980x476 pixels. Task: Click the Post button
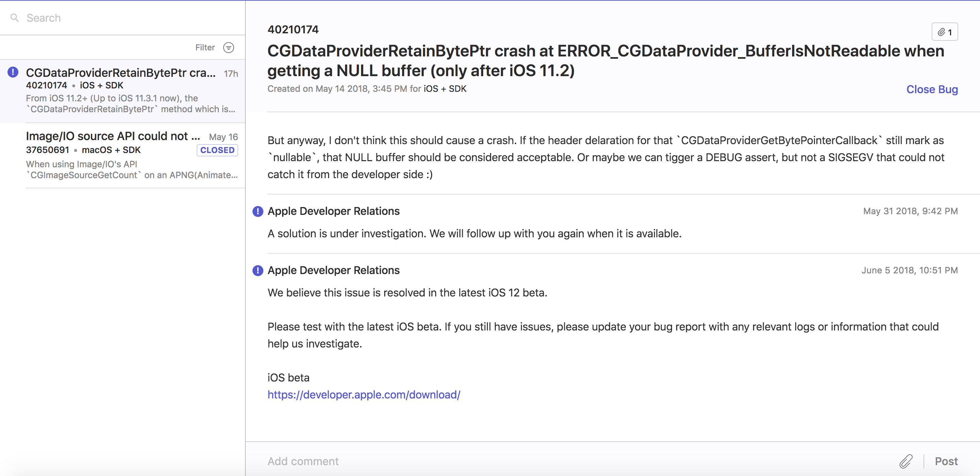click(x=946, y=461)
